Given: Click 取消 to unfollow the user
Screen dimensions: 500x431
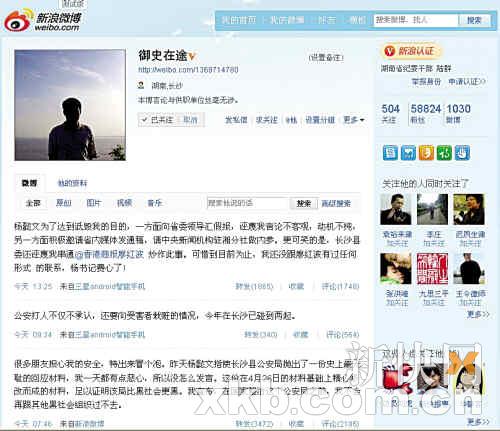Looking at the screenshot, I should tap(190, 120).
